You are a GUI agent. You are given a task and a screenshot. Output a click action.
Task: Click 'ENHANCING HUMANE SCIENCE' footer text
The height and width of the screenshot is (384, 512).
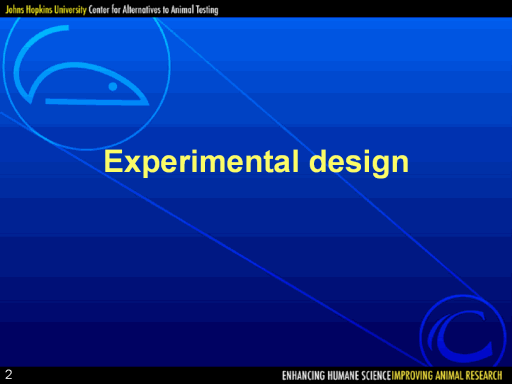coord(336,376)
